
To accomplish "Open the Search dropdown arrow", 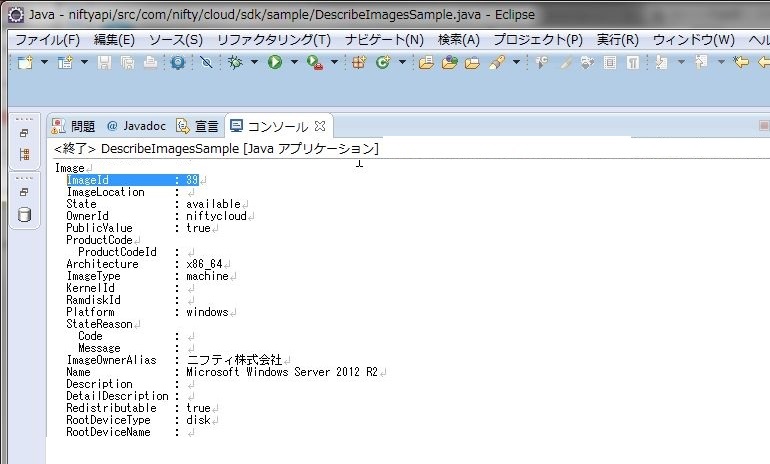I will [516, 62].
